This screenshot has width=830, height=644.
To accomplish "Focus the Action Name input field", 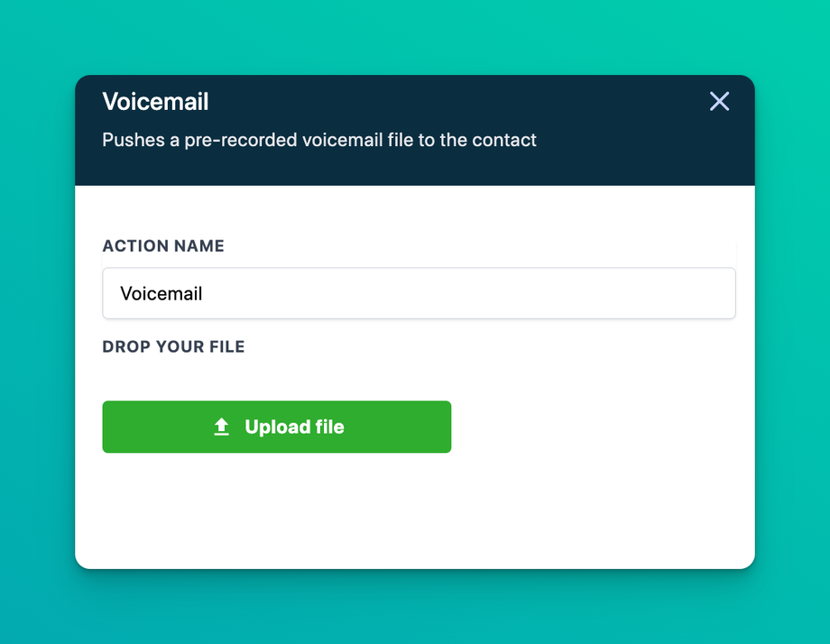I will [x=419, y=293].
